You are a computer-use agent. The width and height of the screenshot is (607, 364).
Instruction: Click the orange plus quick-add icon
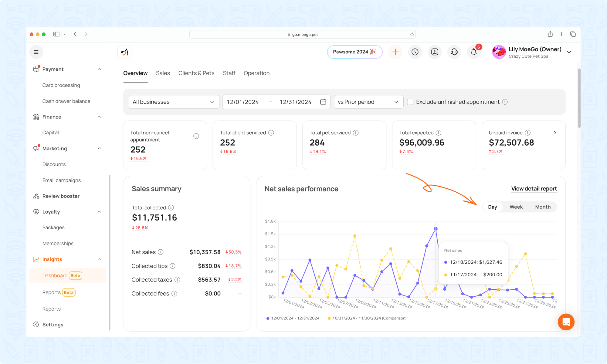coord(395,52)
